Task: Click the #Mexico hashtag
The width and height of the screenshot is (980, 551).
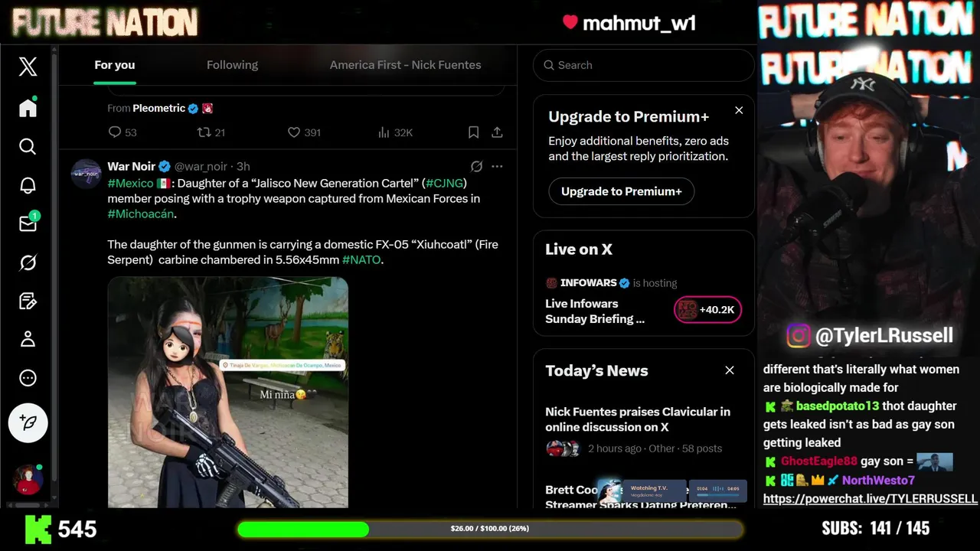Action: [130, 183]
